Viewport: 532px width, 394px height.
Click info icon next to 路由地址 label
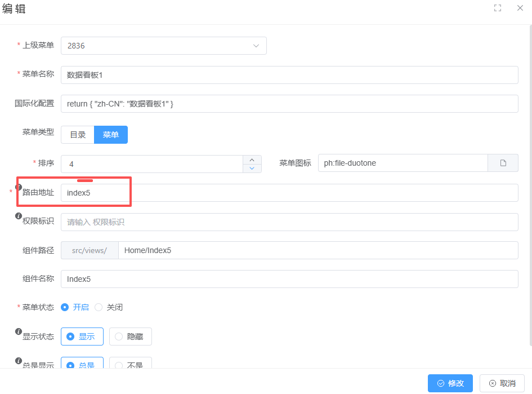pos(19,187)
